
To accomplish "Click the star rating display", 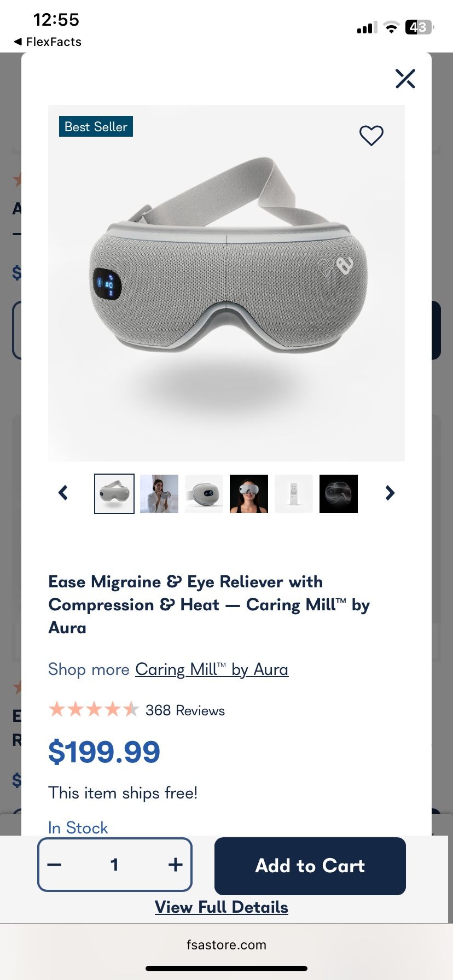I will [94, 710].
